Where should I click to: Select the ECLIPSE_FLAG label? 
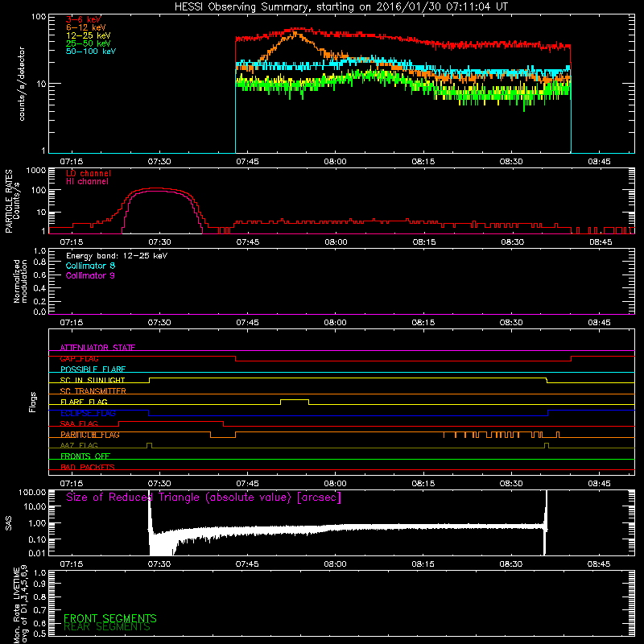[88, 413]
